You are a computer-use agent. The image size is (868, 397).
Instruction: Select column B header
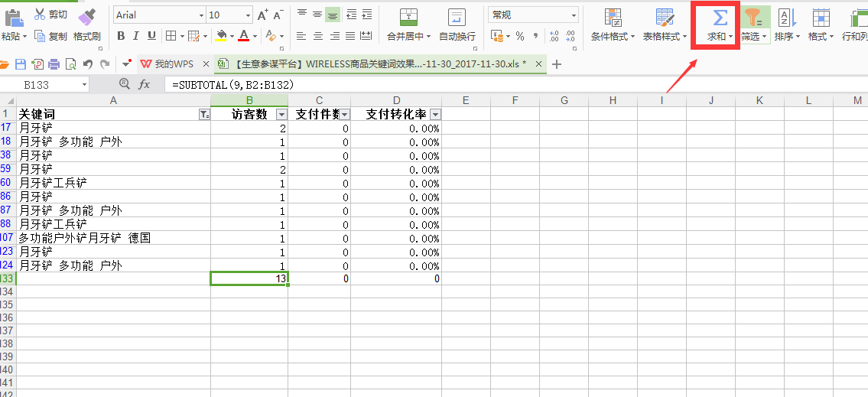(249, 100)
